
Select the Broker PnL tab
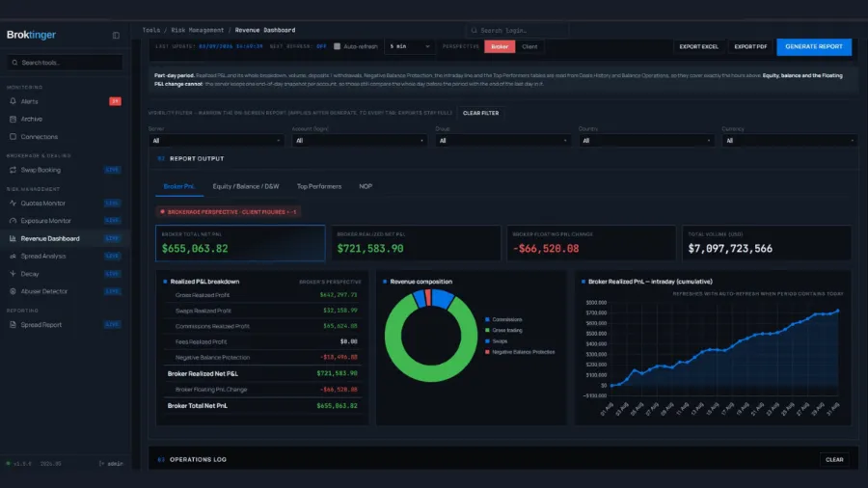point(179,186)
